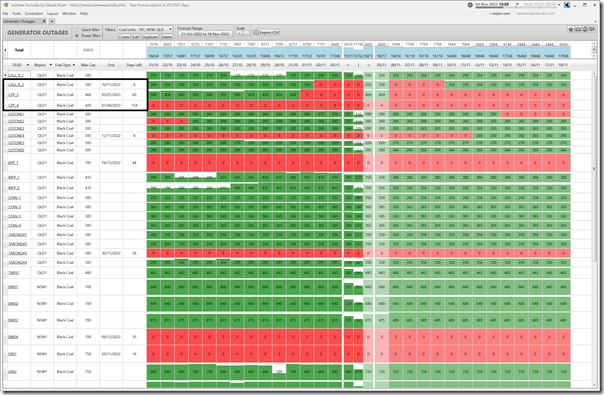Open the ER02 unit link

point(12,372)
